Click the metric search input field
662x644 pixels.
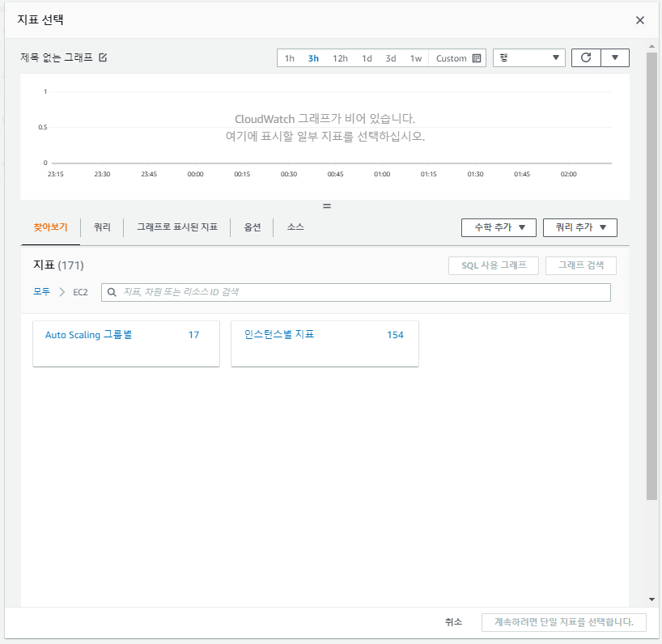point(356,292)
